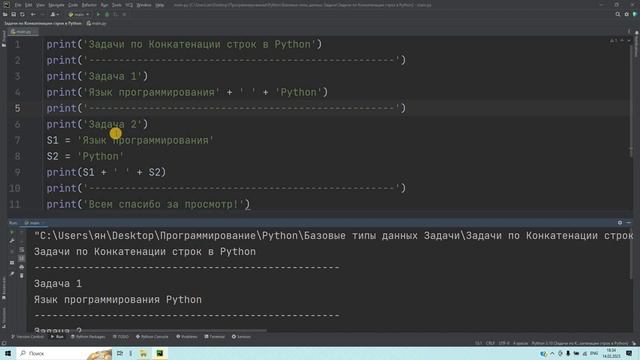Open the Project tool window sidebar
The image size is (640, 360).
[x=4, y=38]
